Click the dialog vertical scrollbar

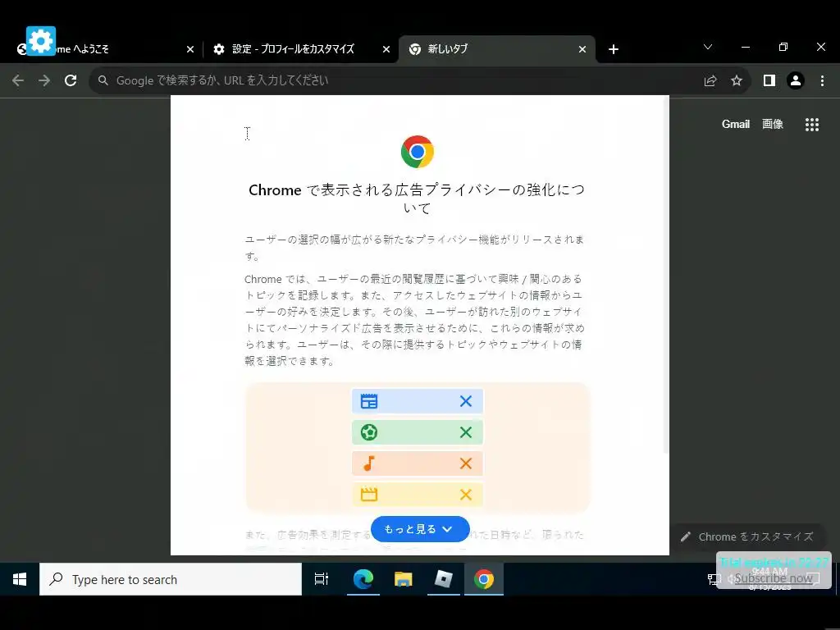point(666,274)
